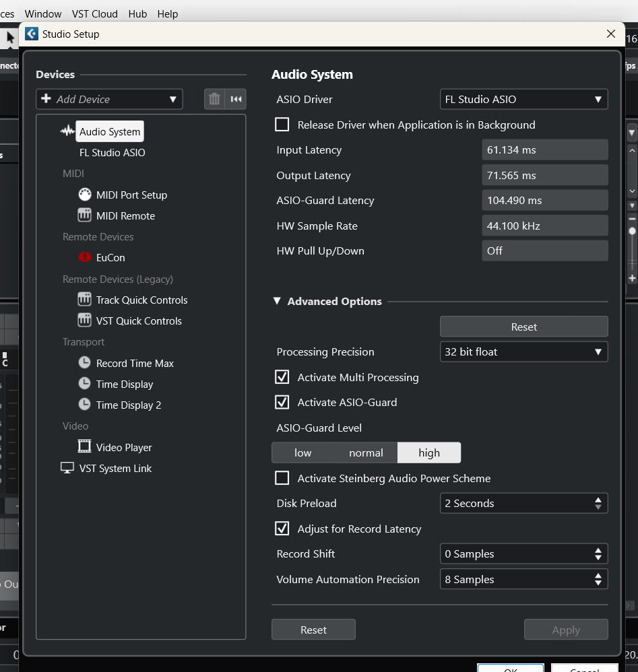Viewport: 638px width, 672px height.
Task: Click the HW Pull Up/Down value field
Action: coord(544,250)
